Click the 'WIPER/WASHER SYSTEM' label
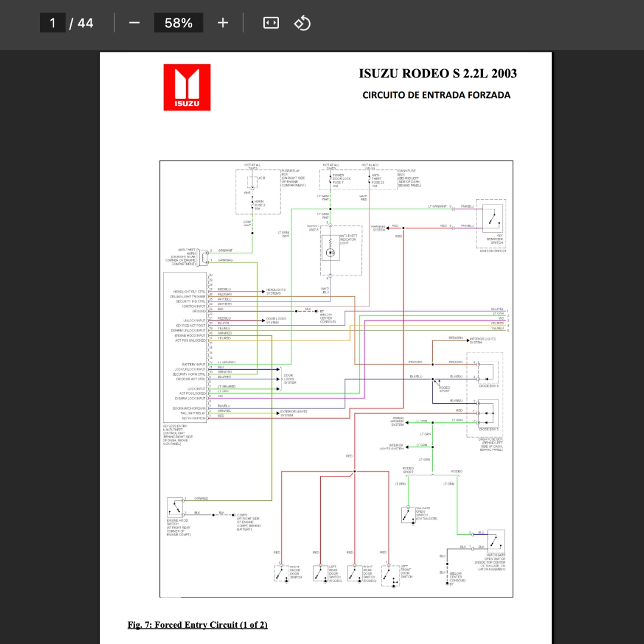The width and height of the screenshot is (644, 644). [x=397, y=422]
